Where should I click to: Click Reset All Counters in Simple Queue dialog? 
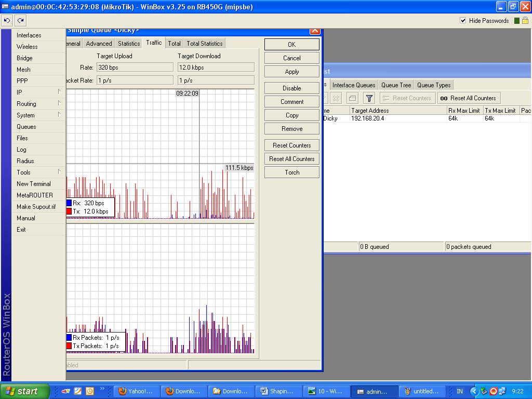(x=292, y=159)
